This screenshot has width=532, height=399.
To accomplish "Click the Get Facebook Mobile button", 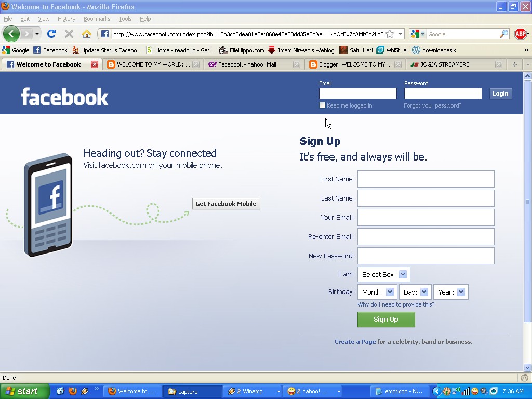I will [x=226, y=204].
